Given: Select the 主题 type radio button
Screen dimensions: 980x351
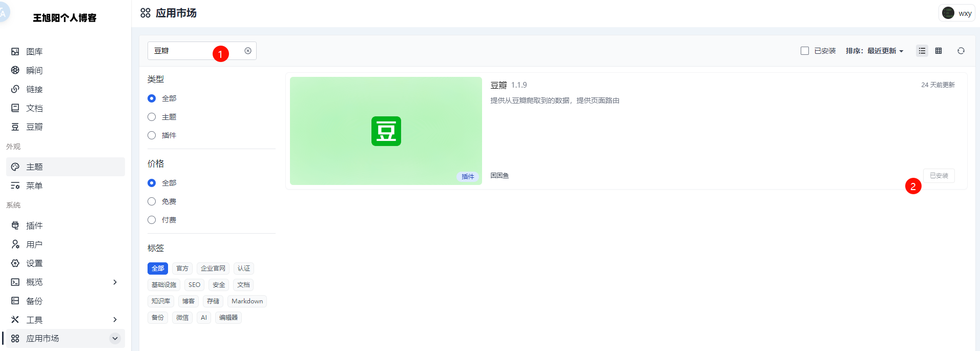Looking at the screenshot, I should (152, 117).
